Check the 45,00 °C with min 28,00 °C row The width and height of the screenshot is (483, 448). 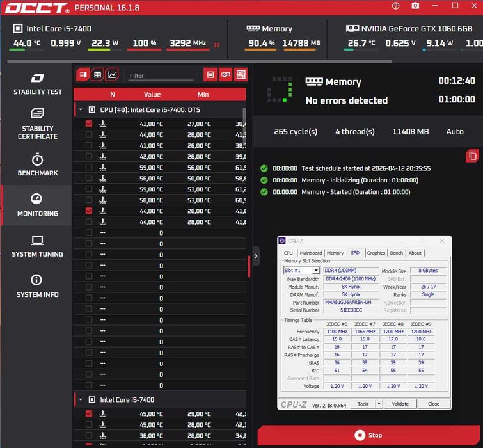(89, 424)
